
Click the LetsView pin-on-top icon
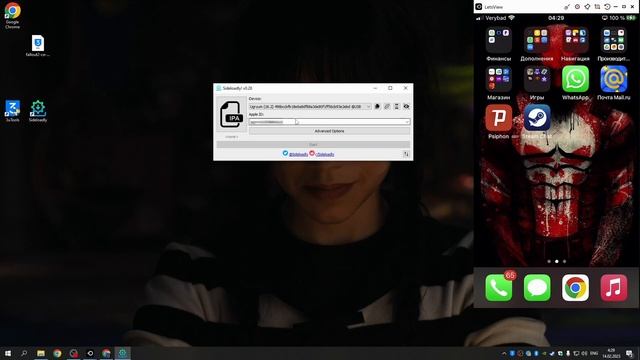[587, 7]
